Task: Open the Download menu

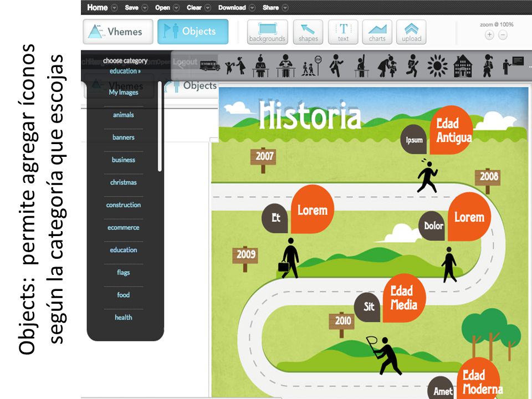Action: click(x=232, y=7)
